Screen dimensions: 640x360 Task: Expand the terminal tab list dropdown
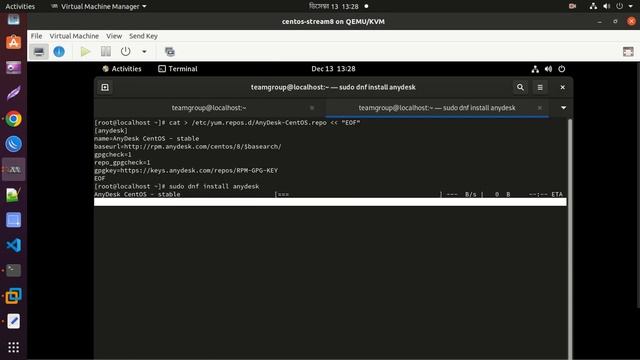[563, 108]
